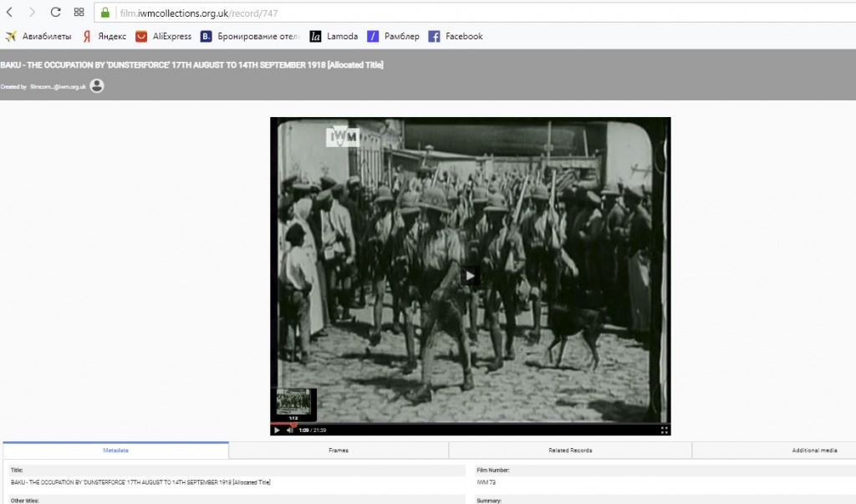Image resolution: width=856 pixels, height=504 pixels.
Task: Open the AliExpress bookmark
Action: (164, 37)
